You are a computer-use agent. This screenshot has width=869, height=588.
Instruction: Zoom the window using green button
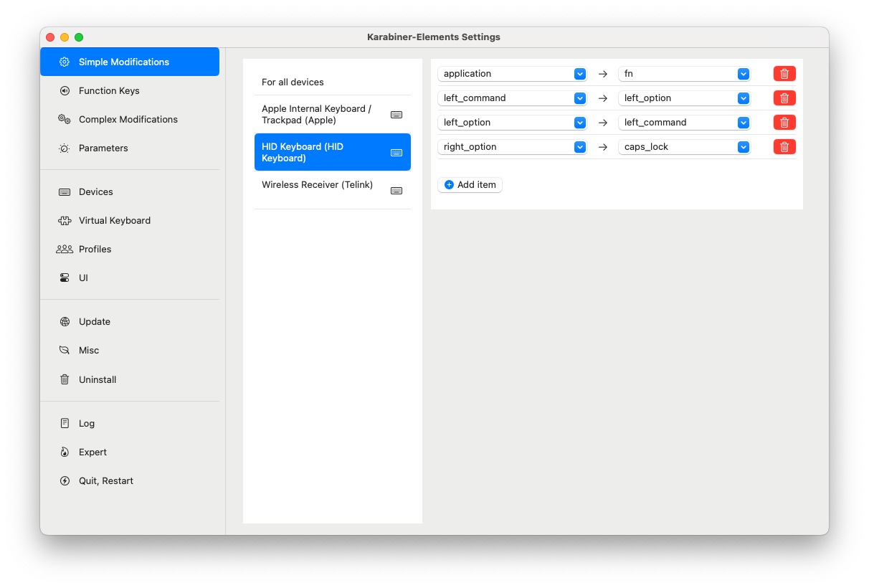(x=79, y=37)
